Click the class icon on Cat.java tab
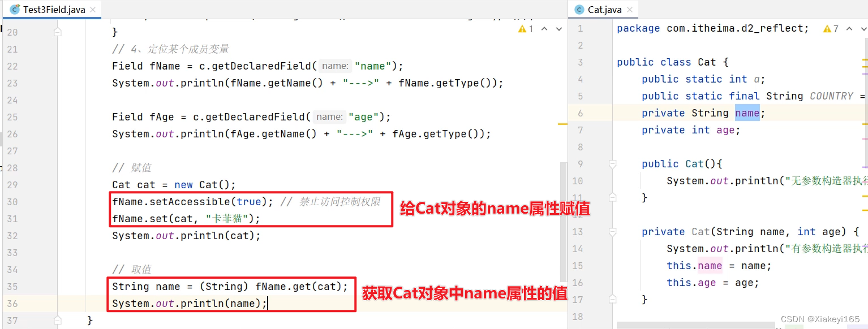The width and height of the screenshot is (868, 329). 579,10
